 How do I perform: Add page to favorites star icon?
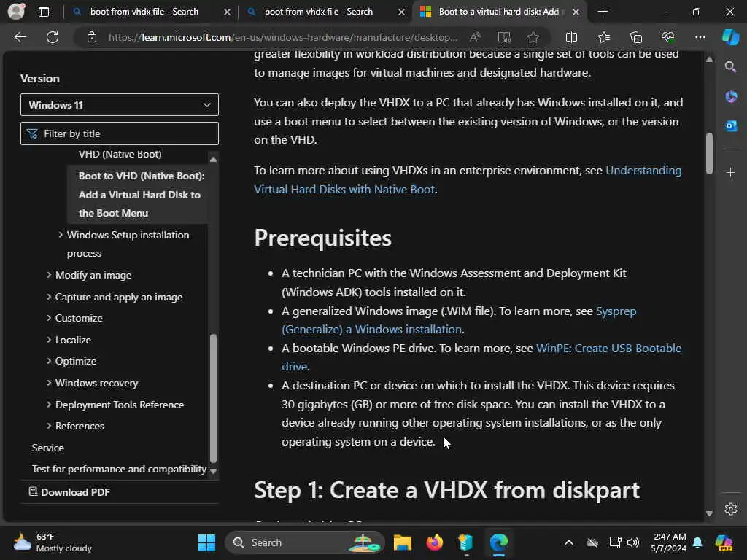[533, 37]
